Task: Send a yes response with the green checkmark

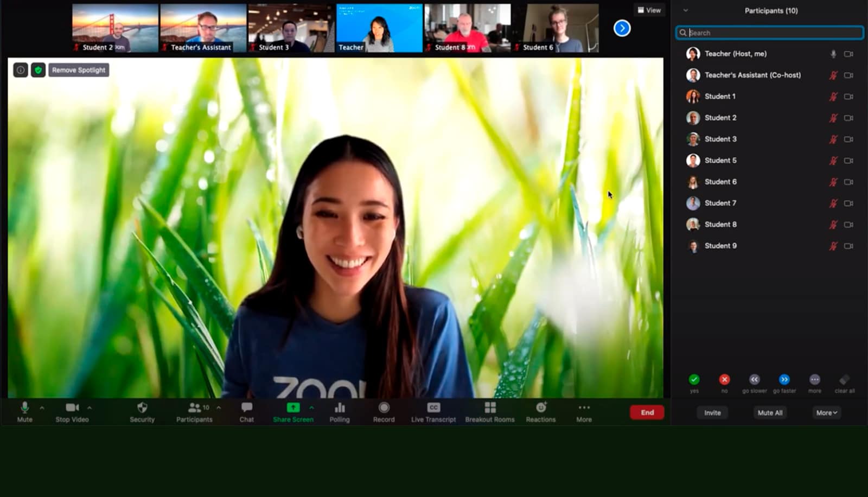Action: pos(694,379)
